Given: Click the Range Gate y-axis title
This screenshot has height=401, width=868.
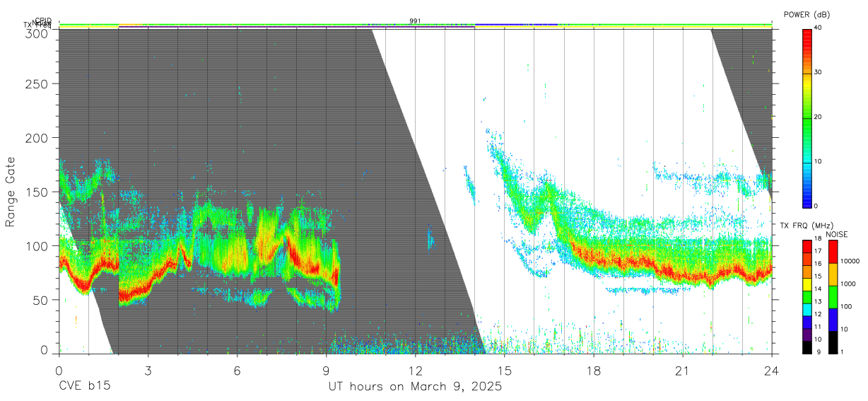Looking at the screenshot, I should [x=11, y=192].
